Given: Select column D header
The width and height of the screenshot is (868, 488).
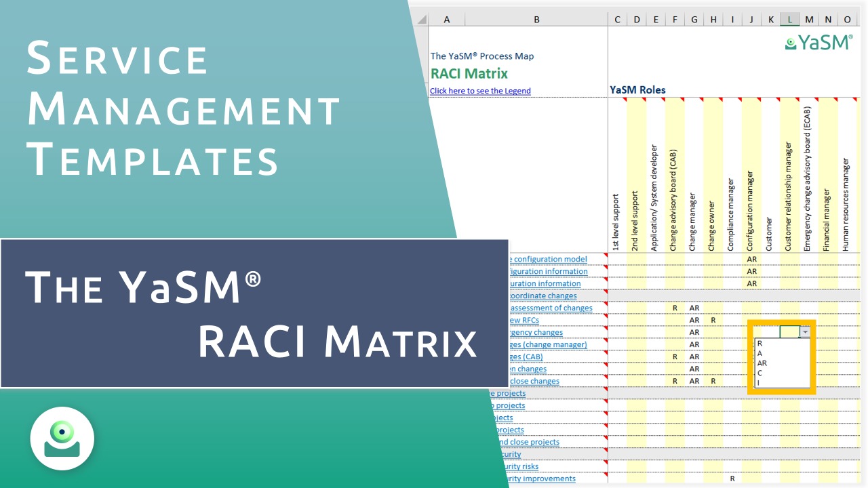Looking at the screenshot, I should tap(637, 20).
